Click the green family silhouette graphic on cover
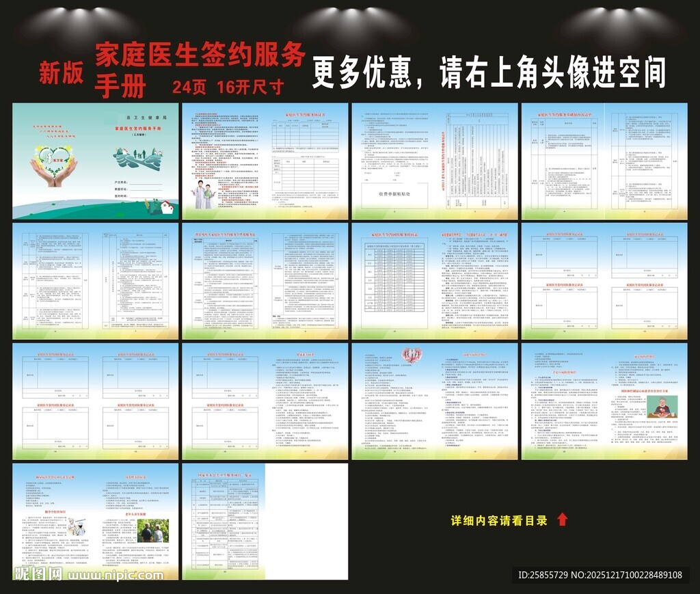The image size is (700, 594). [137, 159]
